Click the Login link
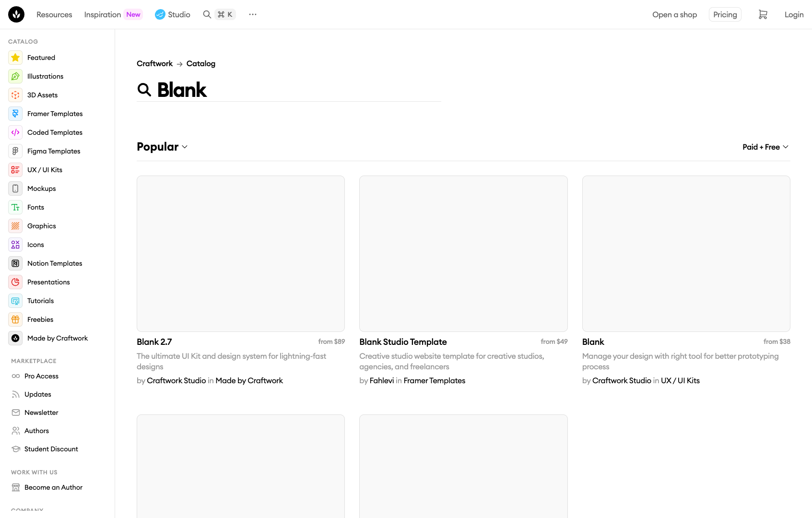This screenshot has width=812, height=518. (794, 14)
